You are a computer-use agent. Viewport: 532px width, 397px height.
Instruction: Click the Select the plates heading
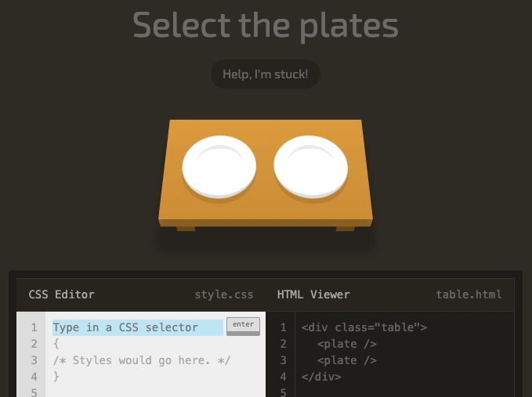(x=266, y=26)
